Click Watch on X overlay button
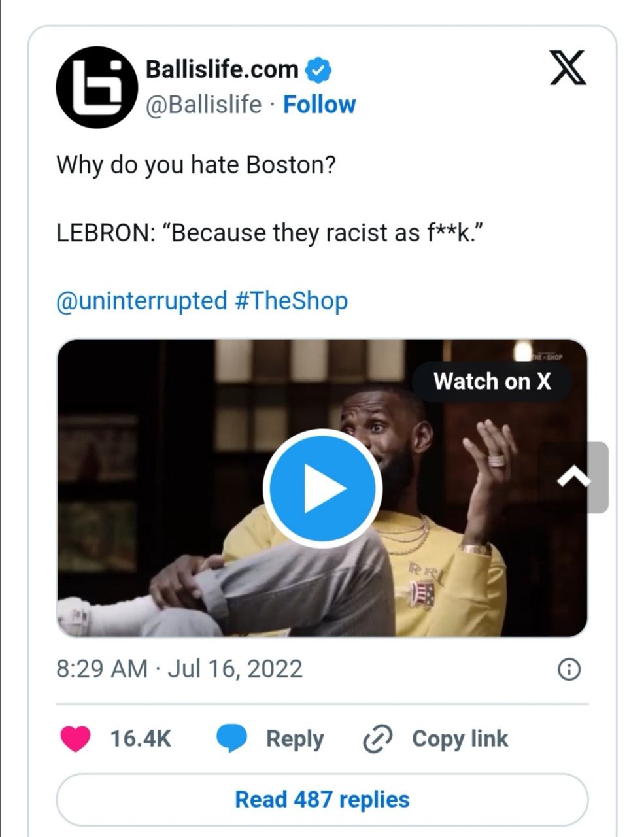This screenshot has height=837, width=644. point(492,381)
